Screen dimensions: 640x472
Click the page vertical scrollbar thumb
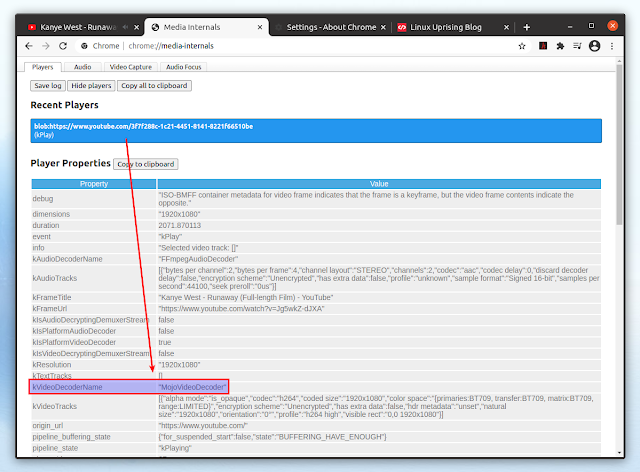pos(619,143)
